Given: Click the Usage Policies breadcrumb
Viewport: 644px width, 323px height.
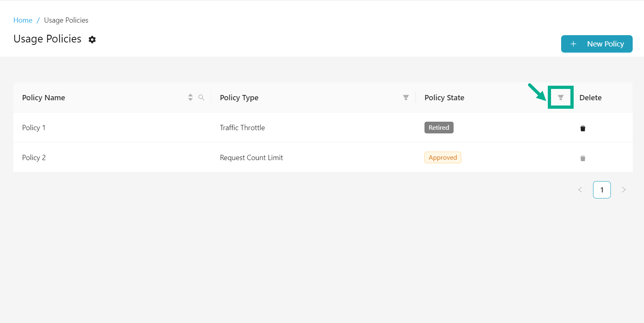Looking at the screenshot, I should click(x=66, y=20).
